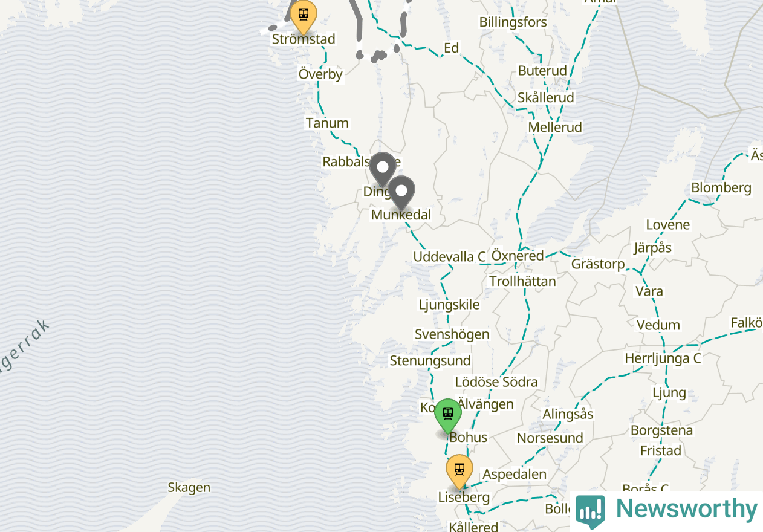Click the Alingsås station label
Image resolution: width=763 pixels, height=532 pixels.
point(568,414)
